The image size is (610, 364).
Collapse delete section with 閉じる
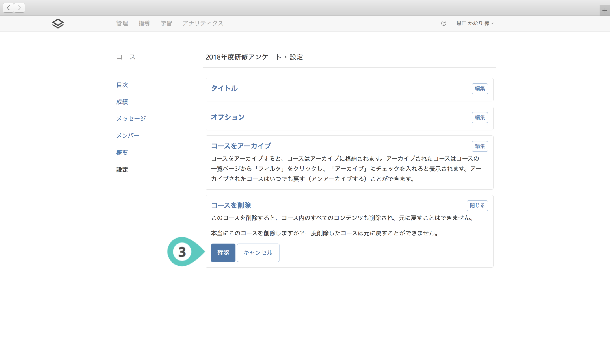coord(477,206)
